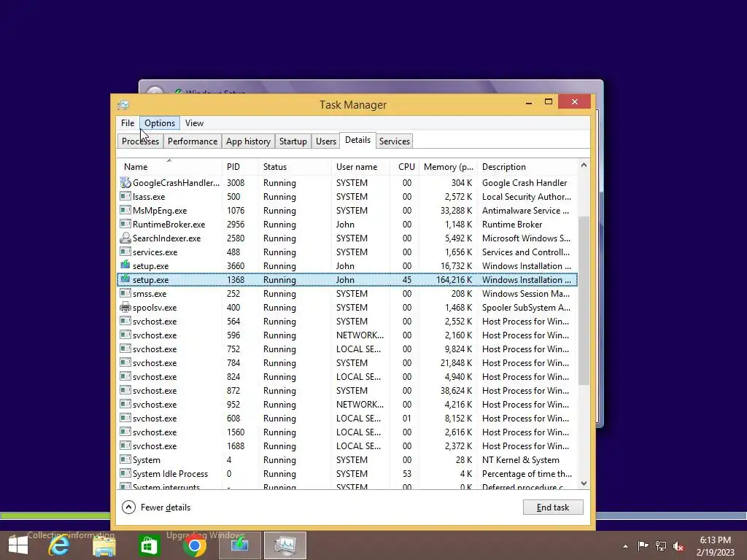Launch Internet Explorer from the taskbar
The width and height of the screenshot is (747, 560).
tap(59, 545)
